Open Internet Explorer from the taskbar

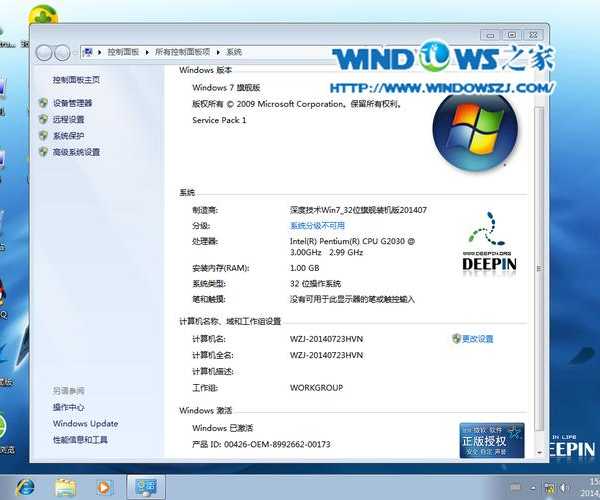point(25,487)
